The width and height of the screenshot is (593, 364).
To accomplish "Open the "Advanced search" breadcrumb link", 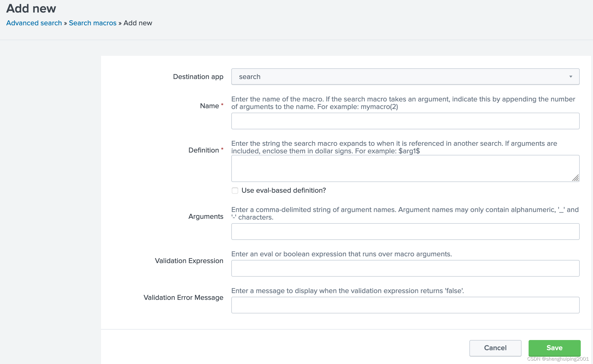I will point(34,23).
